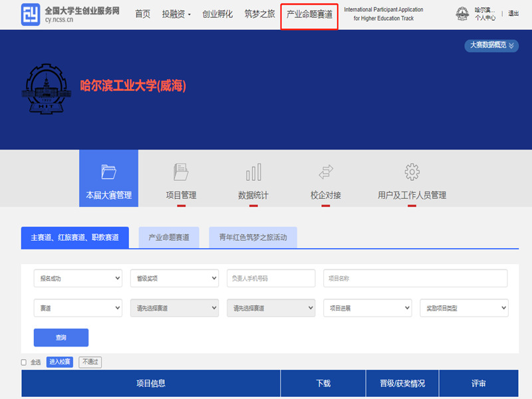Switch to 产业命题赛道 tab below icons
This screenshot has width=532, height=399.
(x=169, y=237)
